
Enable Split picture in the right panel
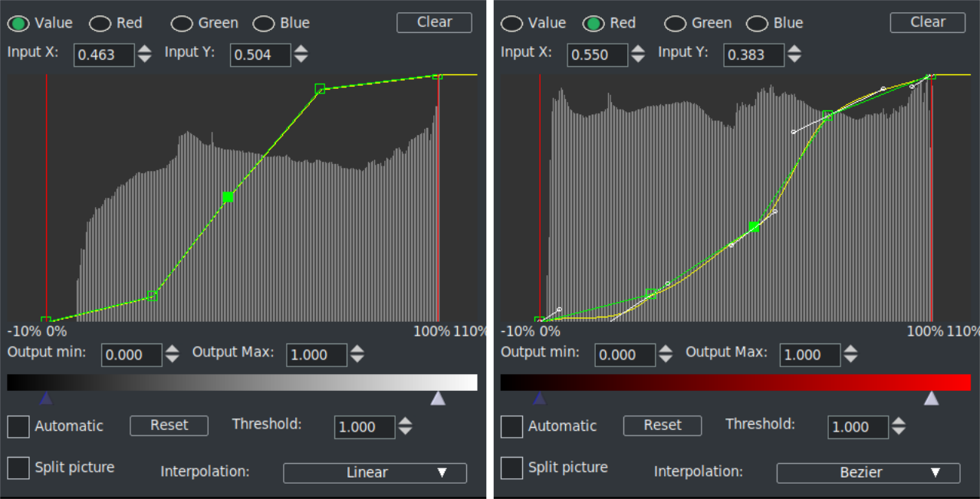coord(511,468)
